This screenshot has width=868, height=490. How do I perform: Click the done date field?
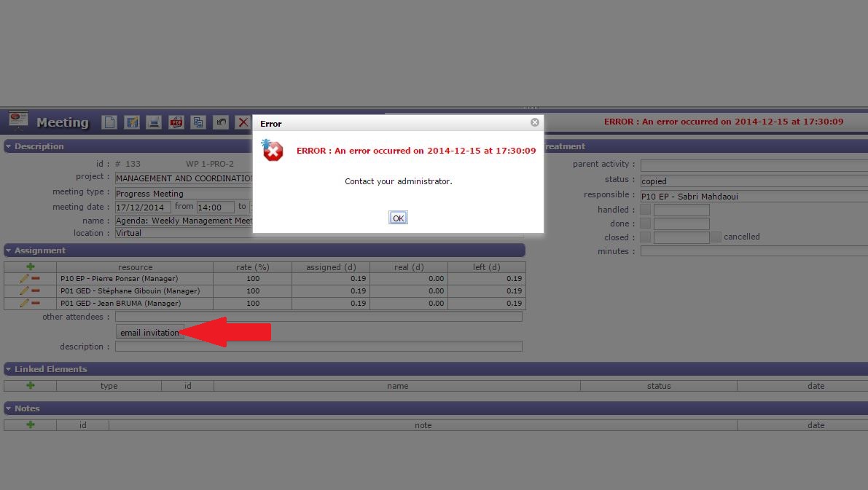click(681, 224)
